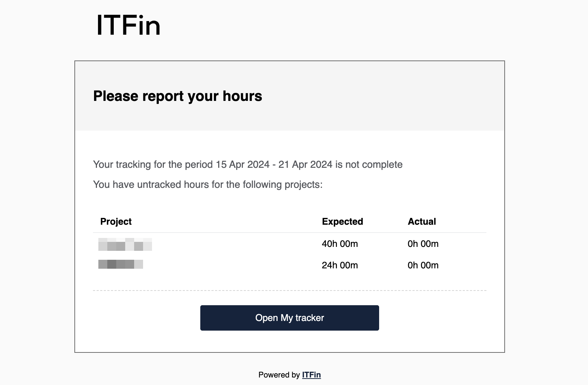Image resolution: width=588 pixels, height=385 pixels.
Task: Click the Please report your hours heading
Action: point(177,96)
